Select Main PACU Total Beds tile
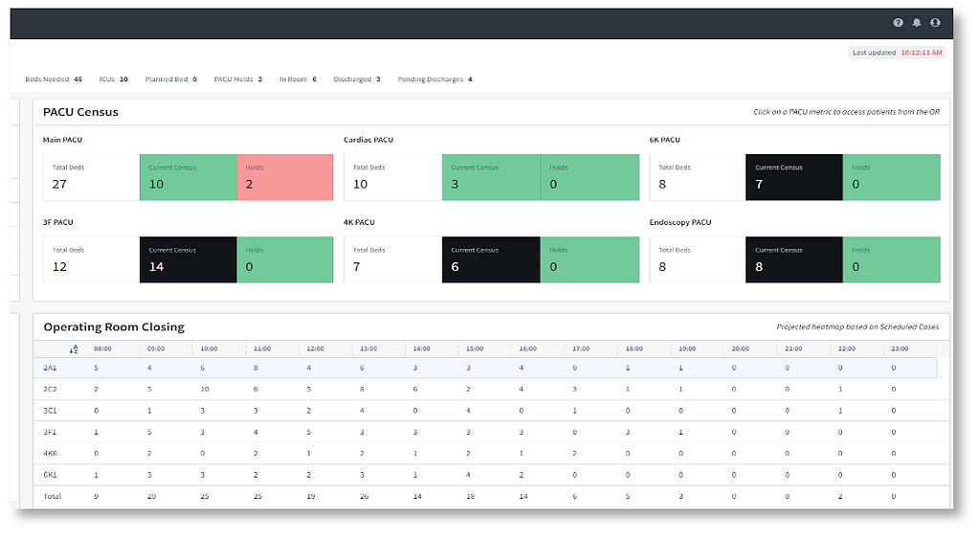Screen dimensions: 980x539 (x=91, y=177)
